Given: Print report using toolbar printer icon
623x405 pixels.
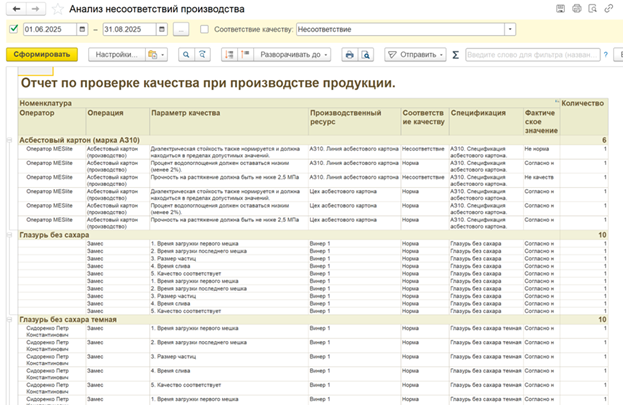Looking at the screenshot, I should pyautogui.click(x=350, y=54).
